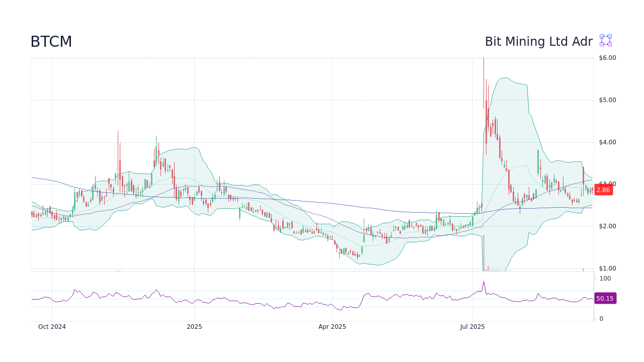Click the network nodes icon beside company name
The width and height of the screenshot is (644, 362).
click(605, 40)
